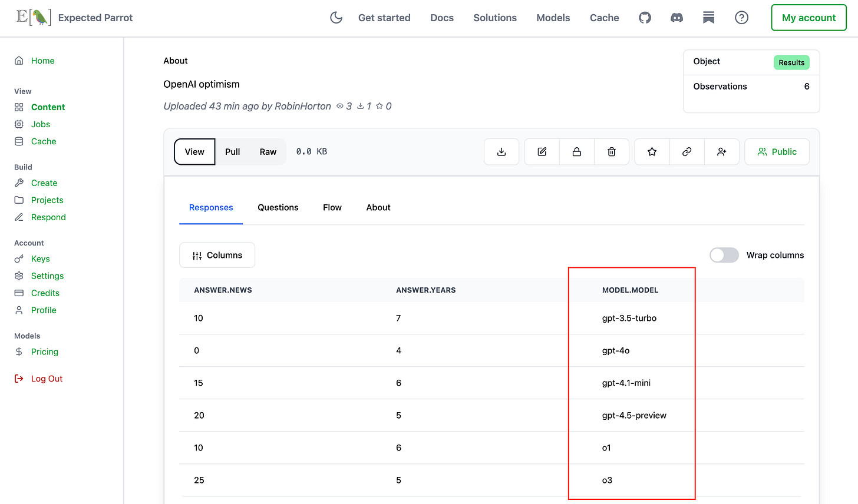858x504 pixels.
Task: Switch to the About tab
Action: coord(378,207)
